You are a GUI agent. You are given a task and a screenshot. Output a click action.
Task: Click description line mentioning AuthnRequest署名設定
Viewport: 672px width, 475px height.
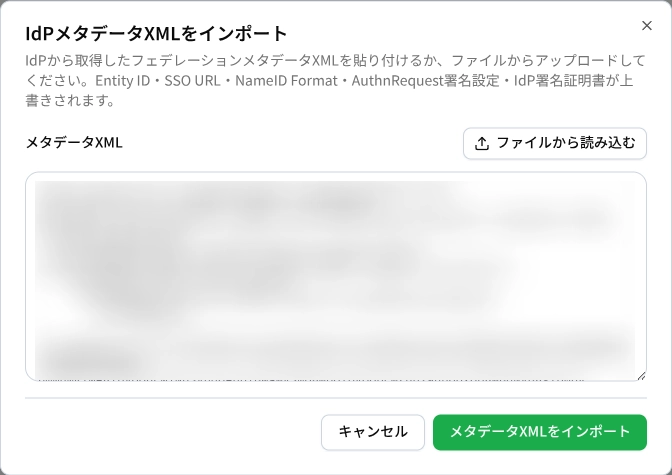click(x=329, y=81)
